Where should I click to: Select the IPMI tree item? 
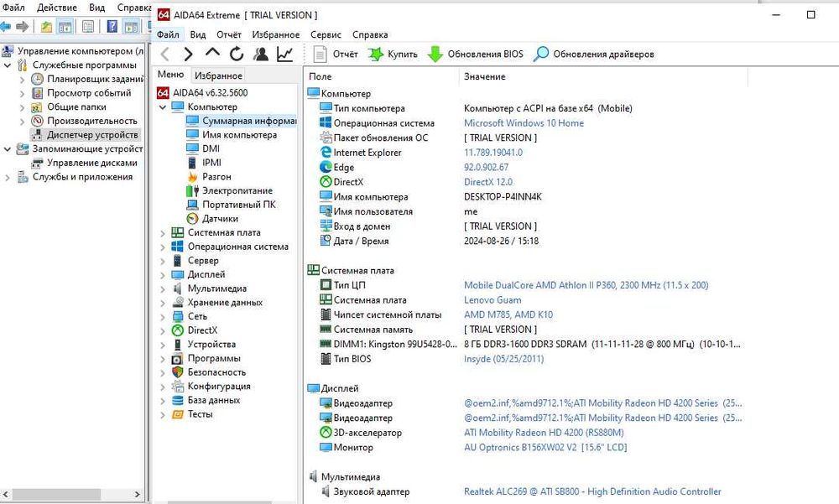211,163
